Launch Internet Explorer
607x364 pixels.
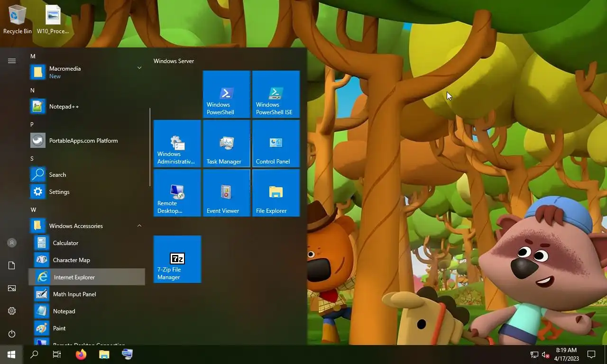(87, 277)
